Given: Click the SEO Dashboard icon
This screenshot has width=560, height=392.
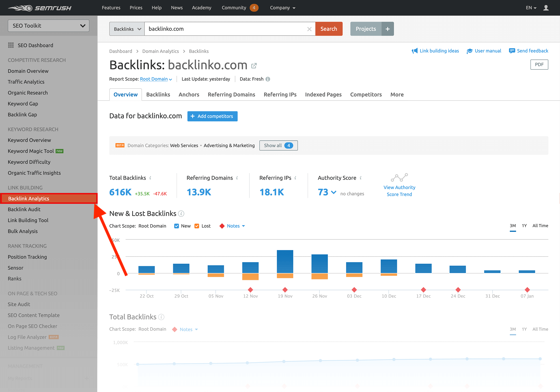Looking at the screenshot, I should pyautogui.click(x=11, y=45).
